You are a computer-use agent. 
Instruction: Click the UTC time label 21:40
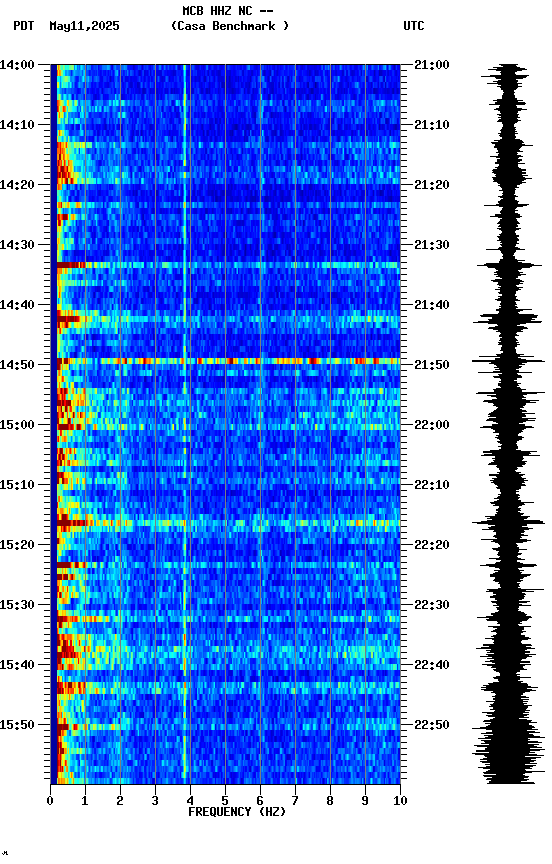point(432,305)
